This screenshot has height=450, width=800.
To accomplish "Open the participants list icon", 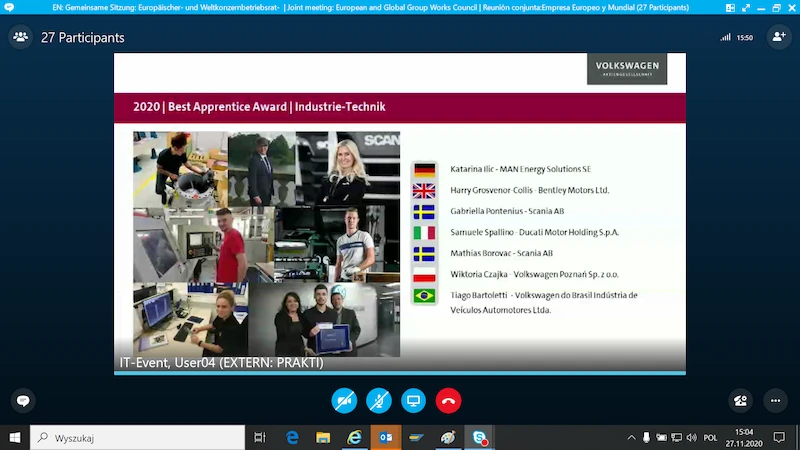I will pos(20,37).
